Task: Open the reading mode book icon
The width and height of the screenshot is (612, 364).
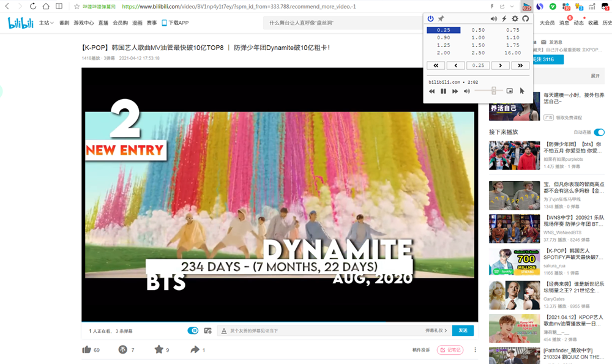Action: coord(59,6)
